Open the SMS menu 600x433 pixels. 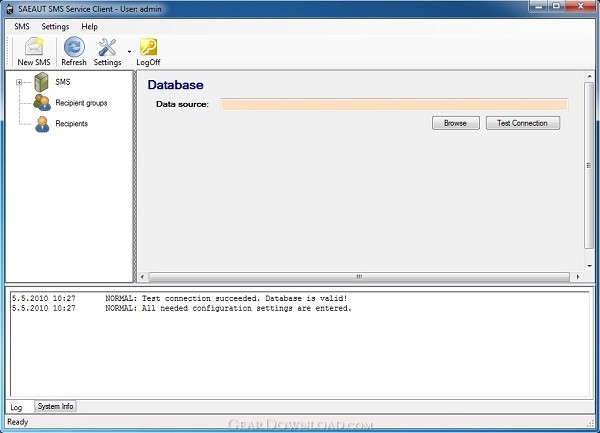(22, 26)
